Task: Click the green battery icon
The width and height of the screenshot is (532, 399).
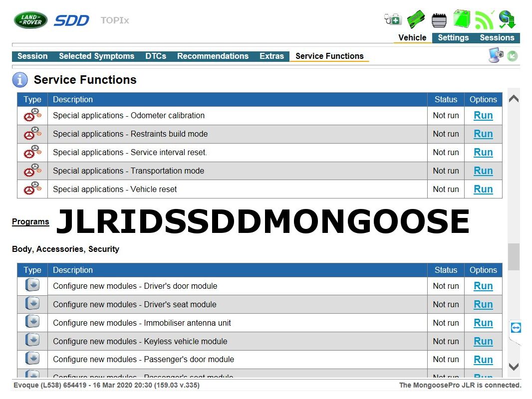Action: (x=462, y=18)
